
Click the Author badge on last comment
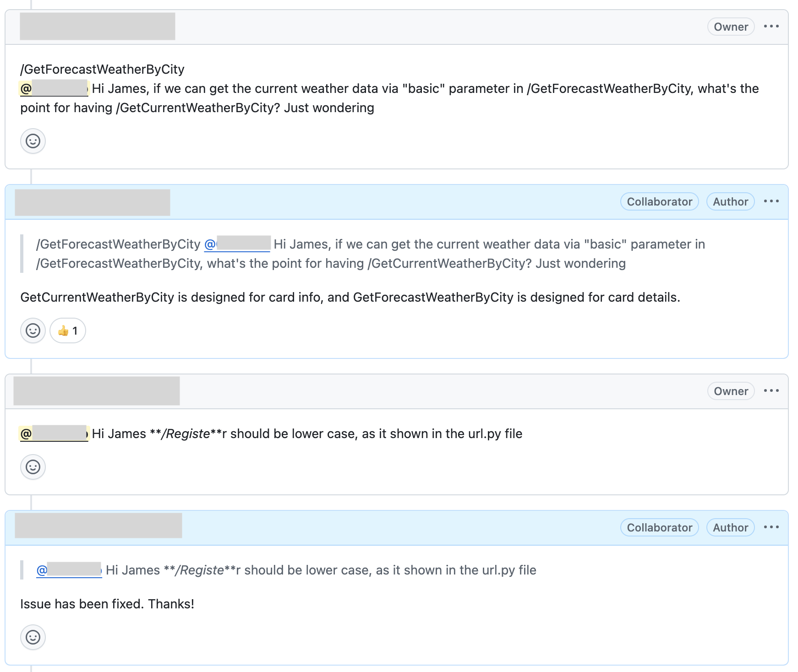point(730,528)
